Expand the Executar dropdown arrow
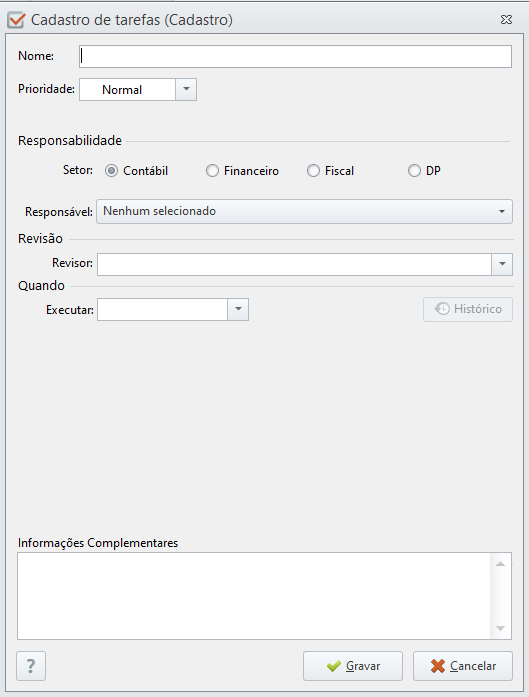This screenshot has width=529, height=697. coord(238,309)
